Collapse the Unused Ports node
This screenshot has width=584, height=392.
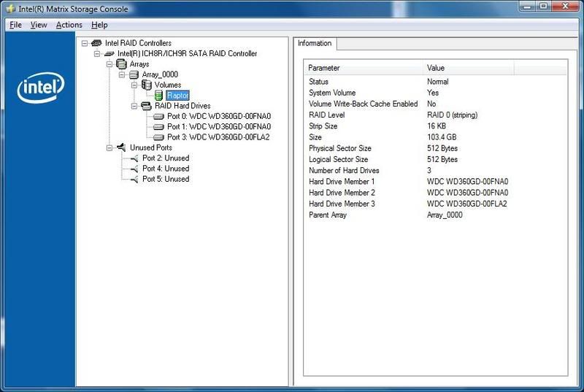(x=109, y=147)
